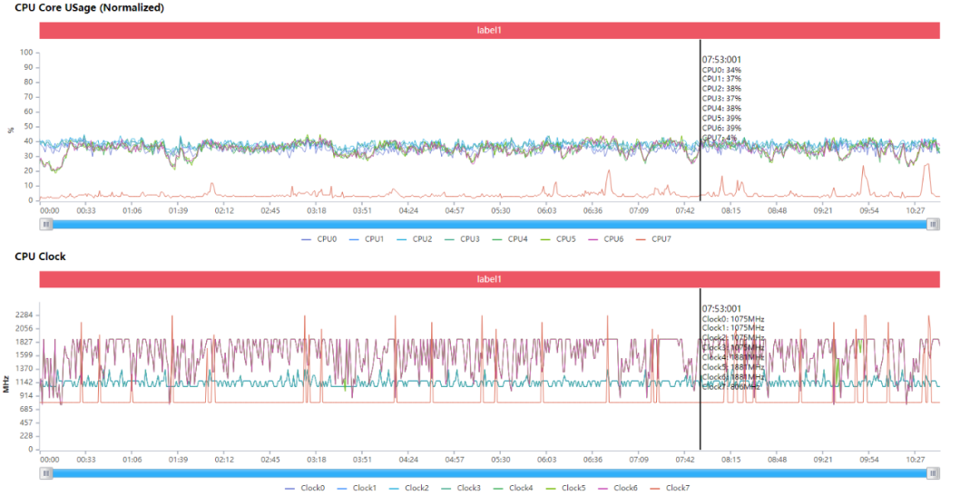Click left zoom handle of CPU Clock slider
Viewport: 980px width, 495px height.
point(46,473)
